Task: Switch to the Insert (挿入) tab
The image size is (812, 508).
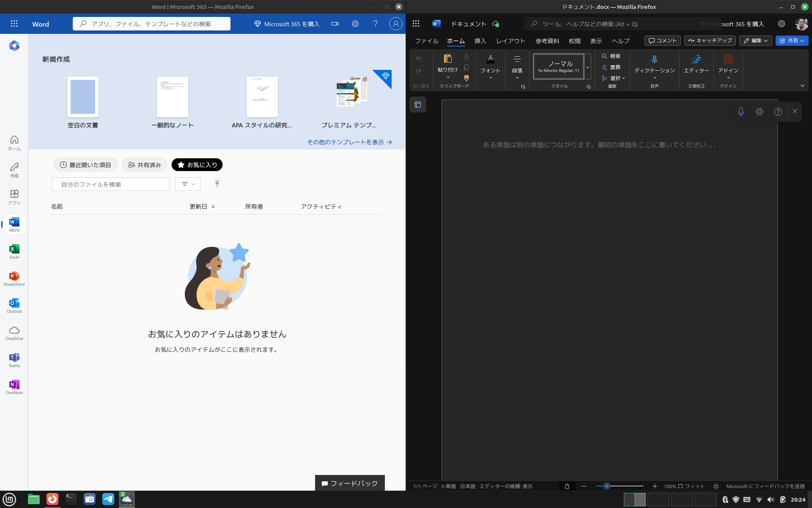Action: pos(480,41)
